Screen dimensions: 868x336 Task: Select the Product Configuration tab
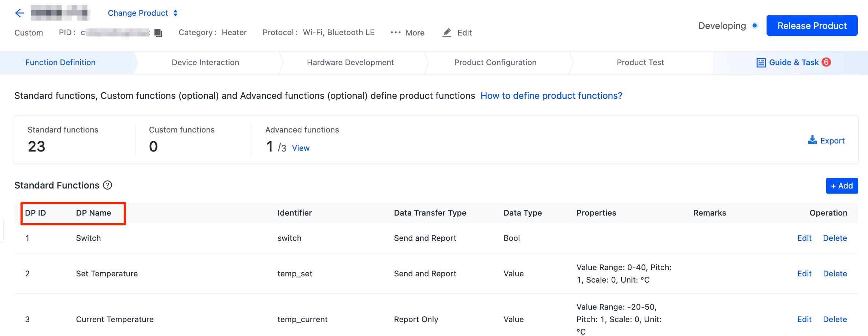click(496, 63)
